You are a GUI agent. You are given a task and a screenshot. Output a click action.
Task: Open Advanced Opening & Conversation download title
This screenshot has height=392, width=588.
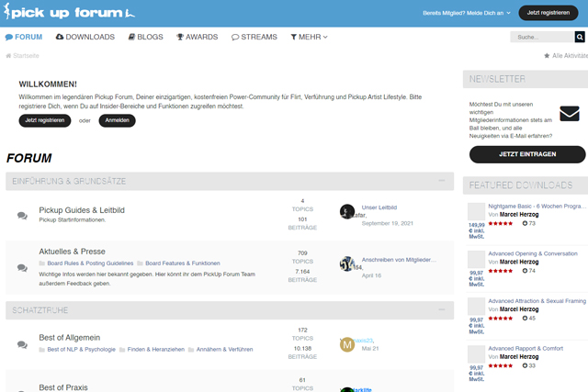click(533, 253)
